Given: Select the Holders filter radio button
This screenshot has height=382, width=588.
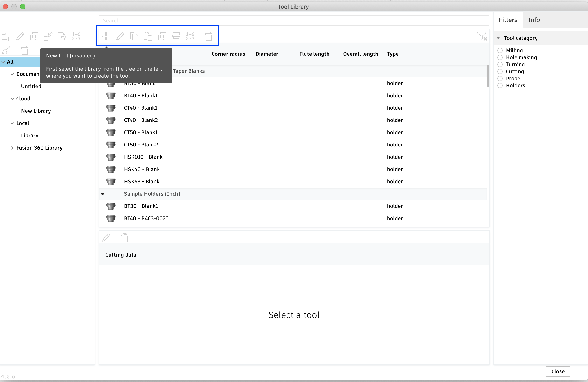Looking at the screenshot, I should (500, 86).
